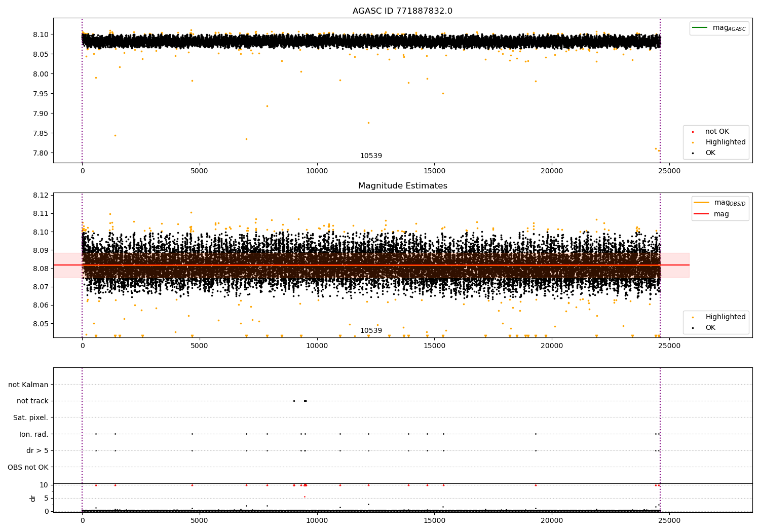This screenshot has height=532, width=760.
Task: Click the '5' tick on the dr axis
Action: (46, 498)
